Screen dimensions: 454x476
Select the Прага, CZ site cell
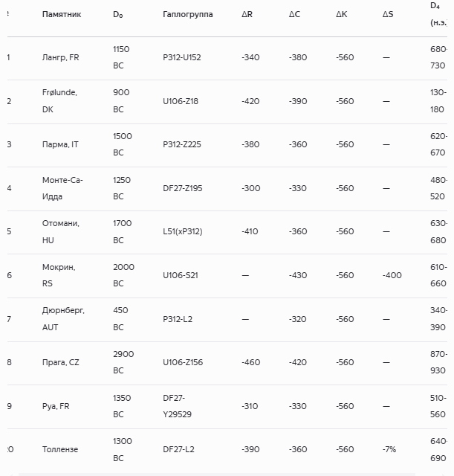[x=61, y=362]
